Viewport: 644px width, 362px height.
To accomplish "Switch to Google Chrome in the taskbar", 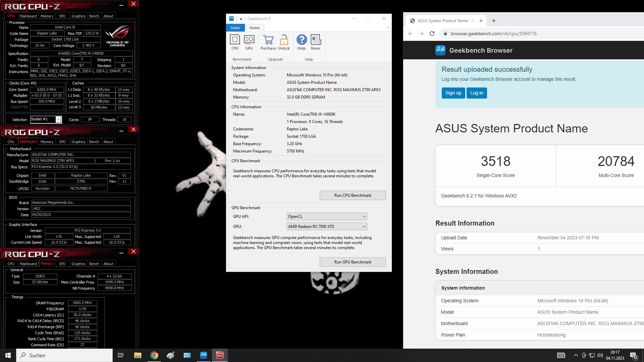I will 154,355.
